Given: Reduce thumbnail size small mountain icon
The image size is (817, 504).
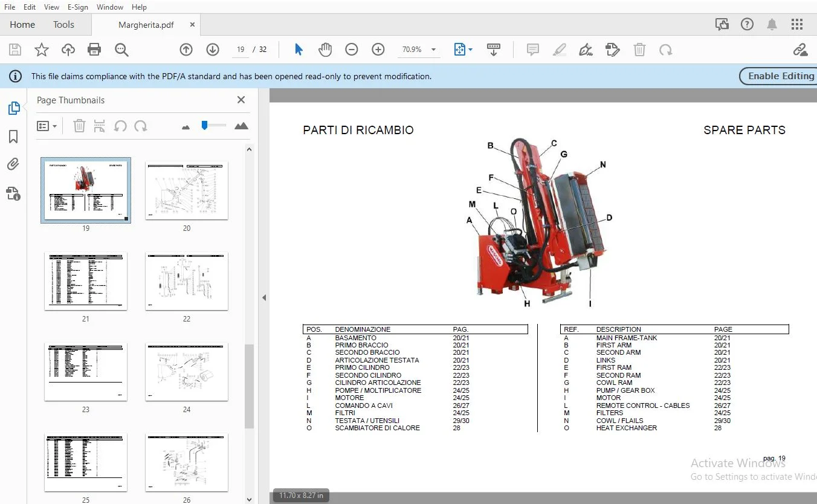Looking at the screenshot, I should [186, 126].
